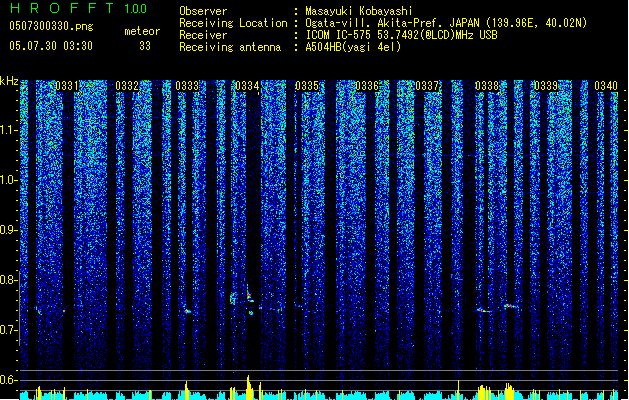Click the 0.9 kHz axis label
The width and height of the screenshot is (629, 400).
(x=9, y=230)
